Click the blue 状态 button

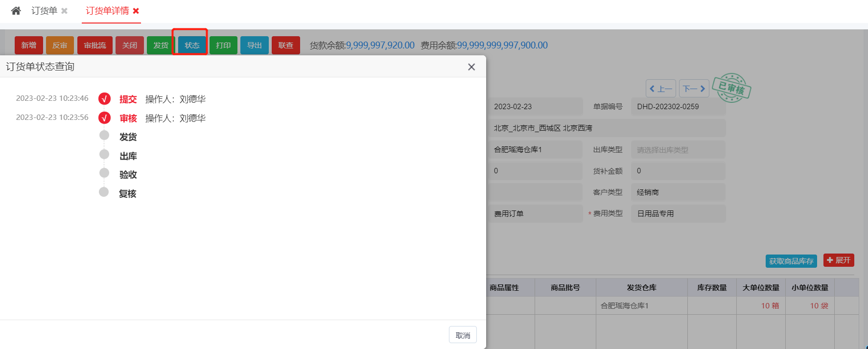point(192,45)
